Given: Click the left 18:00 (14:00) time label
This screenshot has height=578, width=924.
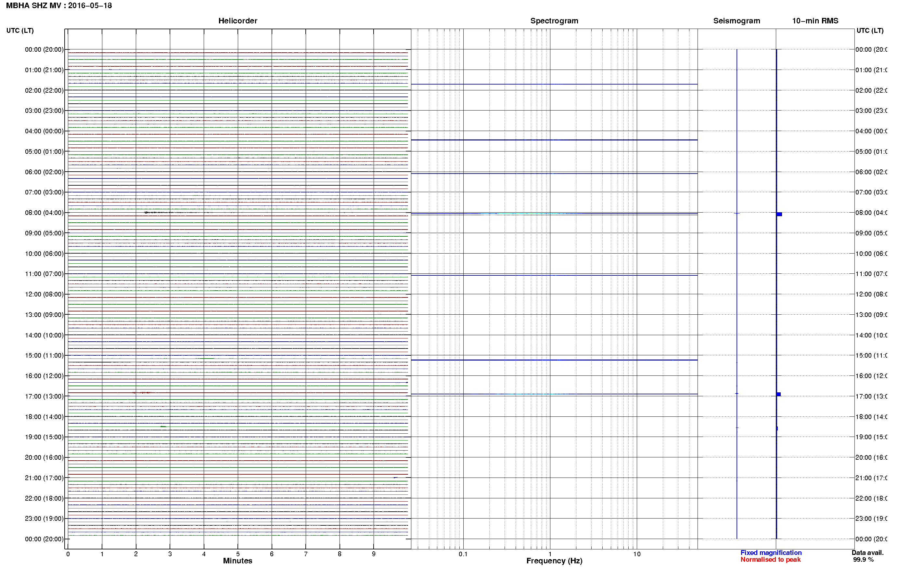Looking at the screenshot, I should point(44,417).
